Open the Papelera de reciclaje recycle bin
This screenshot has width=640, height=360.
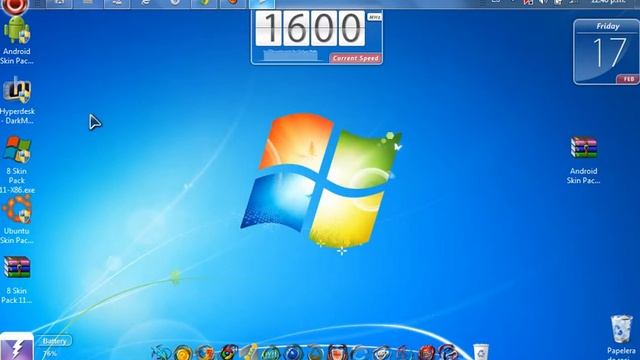click(x=621, y=337)
